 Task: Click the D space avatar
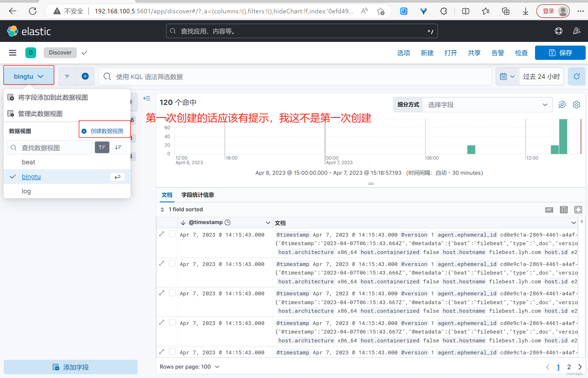[x=31, y=53]
